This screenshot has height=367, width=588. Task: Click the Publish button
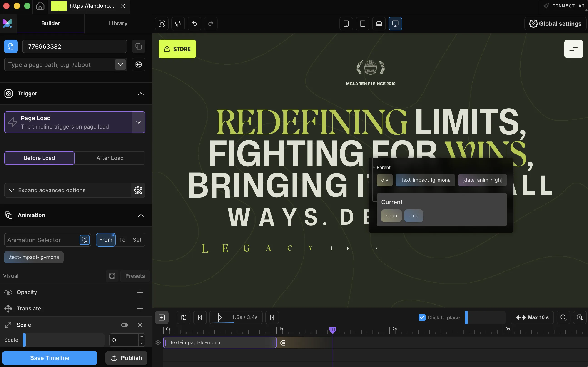126,358
